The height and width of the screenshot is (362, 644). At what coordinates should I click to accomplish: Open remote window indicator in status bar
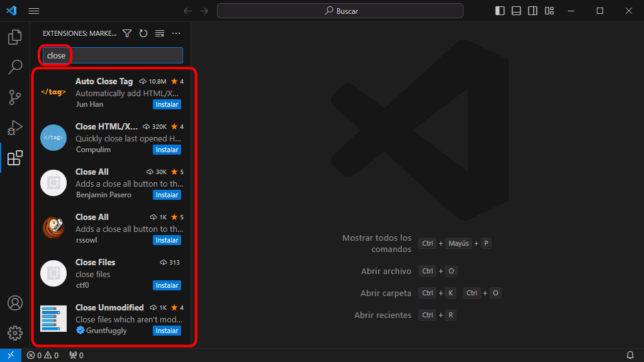point(11,355)
